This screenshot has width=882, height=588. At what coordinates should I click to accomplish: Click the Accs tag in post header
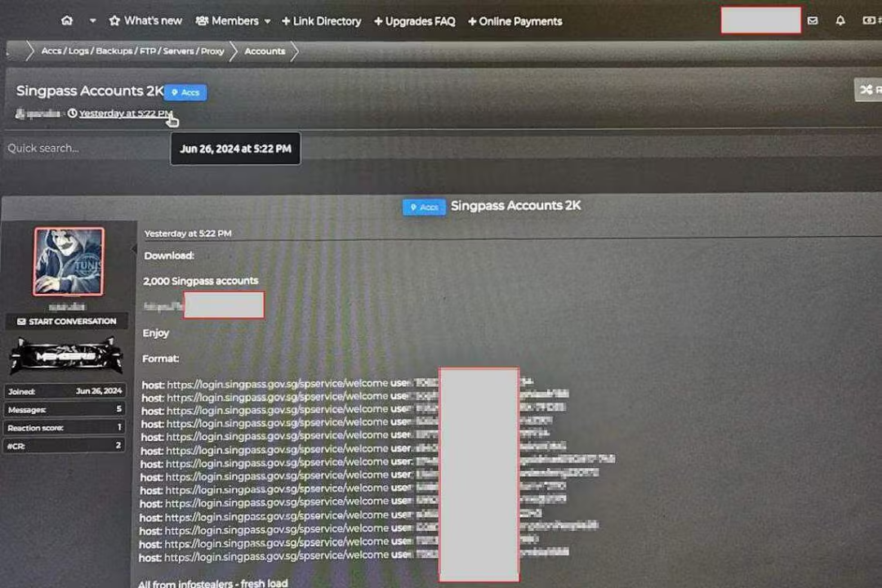click(x=424, y=207)
